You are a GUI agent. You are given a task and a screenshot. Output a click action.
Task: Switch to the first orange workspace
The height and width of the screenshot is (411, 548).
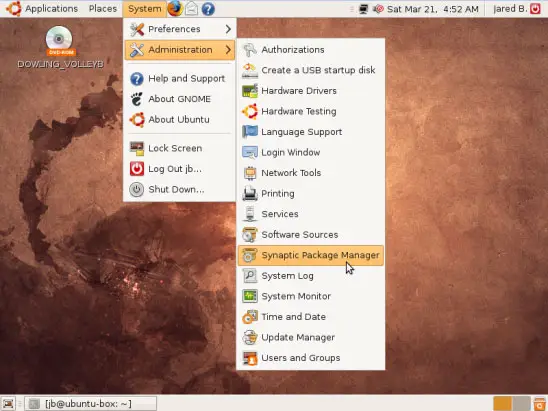click(503, 404)
